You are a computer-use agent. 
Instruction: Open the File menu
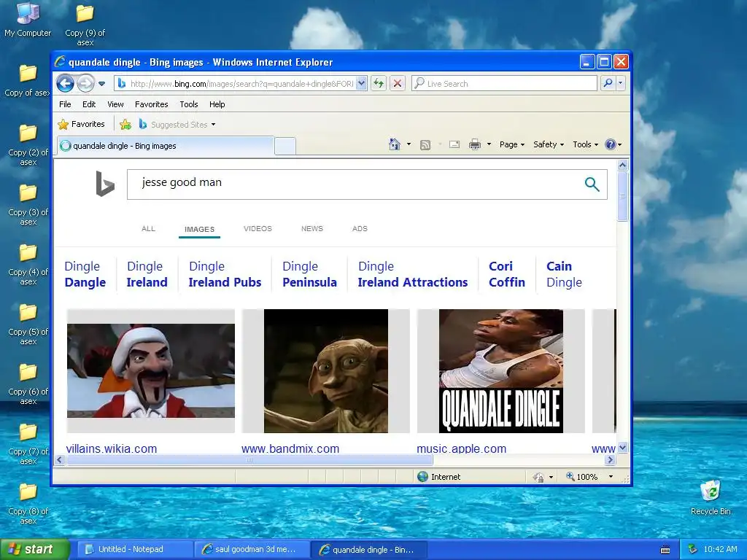65,104
